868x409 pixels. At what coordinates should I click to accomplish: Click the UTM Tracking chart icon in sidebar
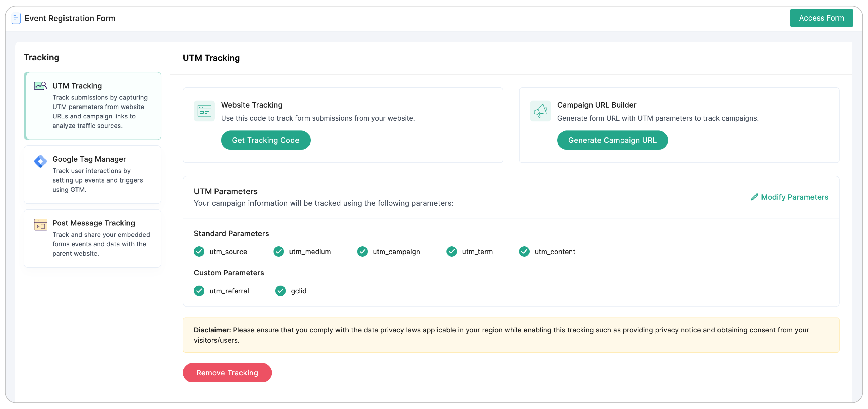(40, 86)
